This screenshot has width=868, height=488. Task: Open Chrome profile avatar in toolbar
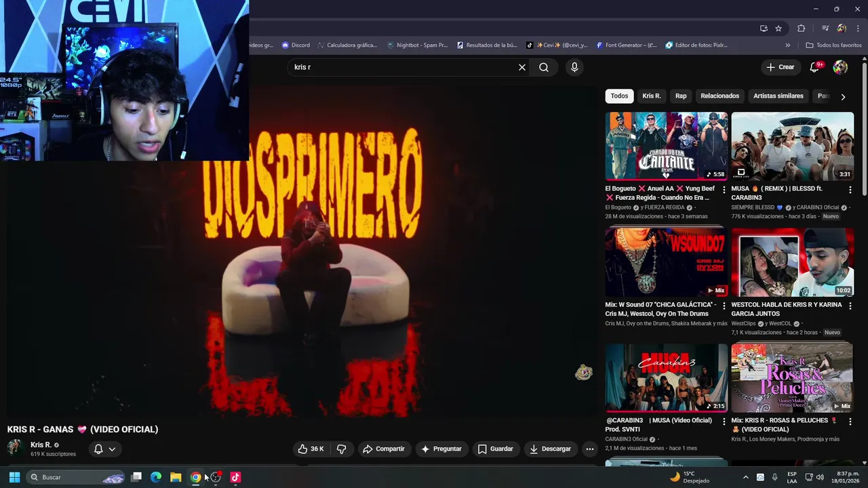click(x=842, y=28)
